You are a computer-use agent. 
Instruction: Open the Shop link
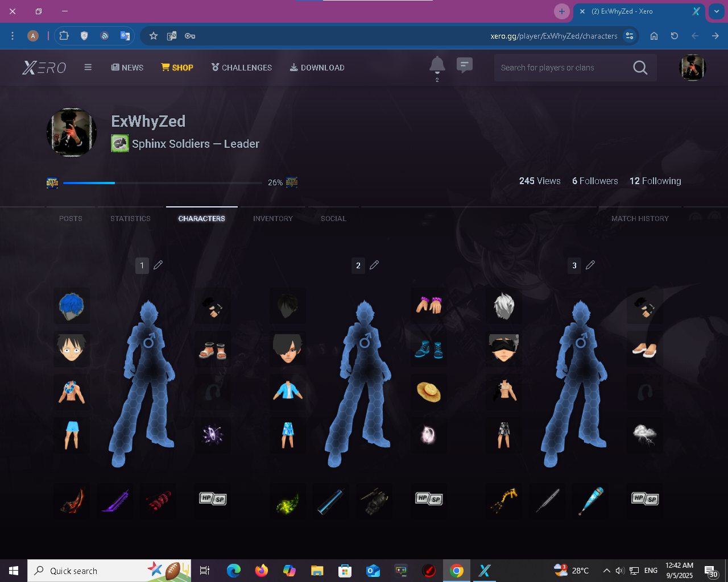[x=177, y=67]
